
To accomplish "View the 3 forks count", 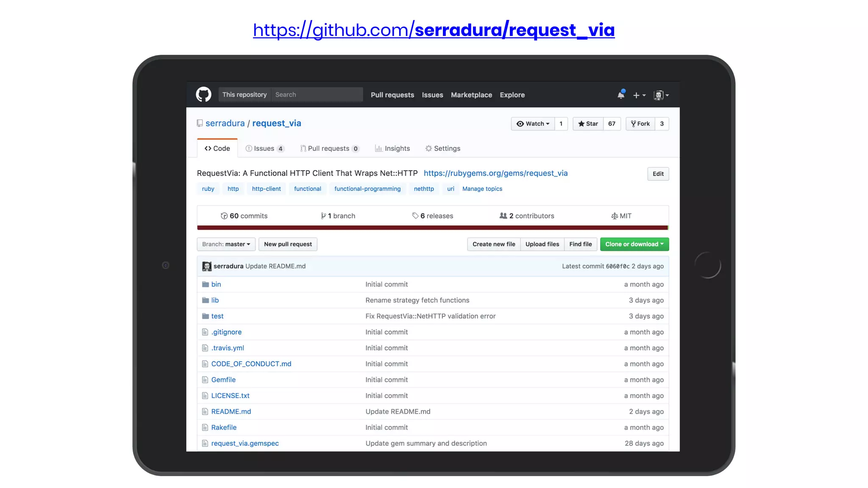I will pyautogui.click(x=662, y=124).
